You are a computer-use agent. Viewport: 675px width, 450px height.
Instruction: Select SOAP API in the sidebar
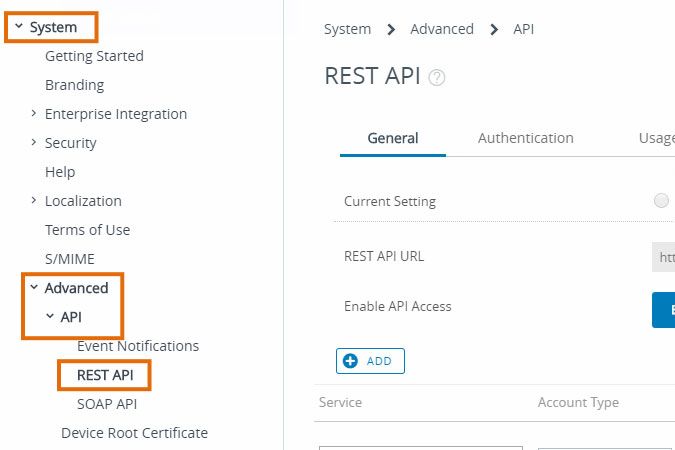tap(107, 404)
